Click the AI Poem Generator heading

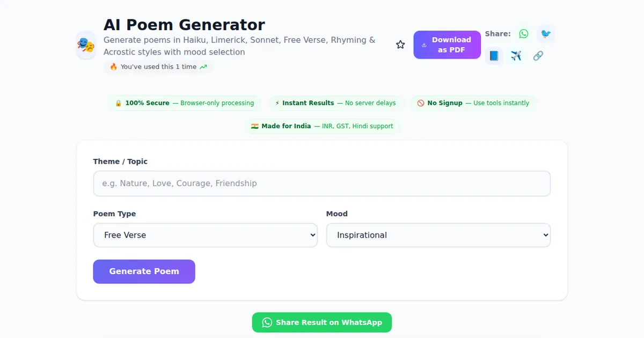click(184, 25)
